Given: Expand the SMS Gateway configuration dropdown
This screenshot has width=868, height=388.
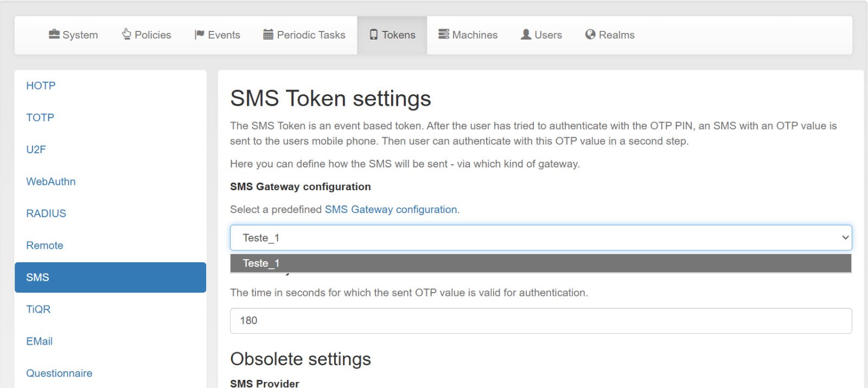Looking at the screenshot, I should click(540, 238).
